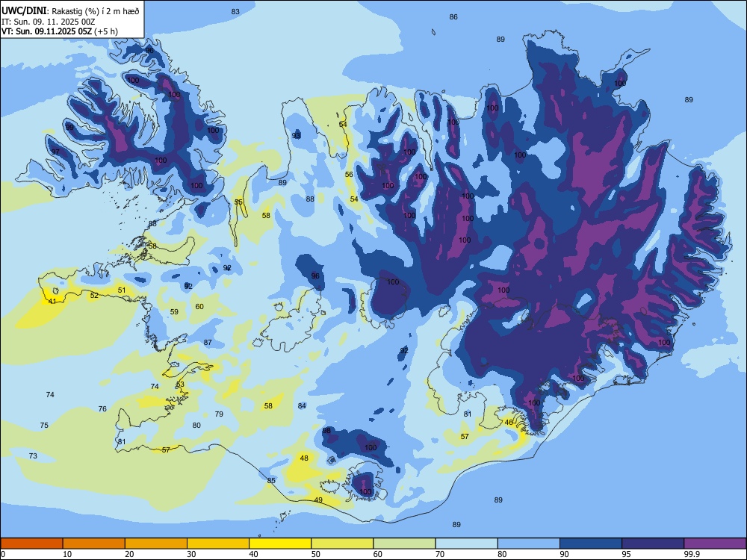This screenshot has width=747, height=560.
Task: Click the light orange 20–30 legend swatch
Action: click(x=156, y=544)
